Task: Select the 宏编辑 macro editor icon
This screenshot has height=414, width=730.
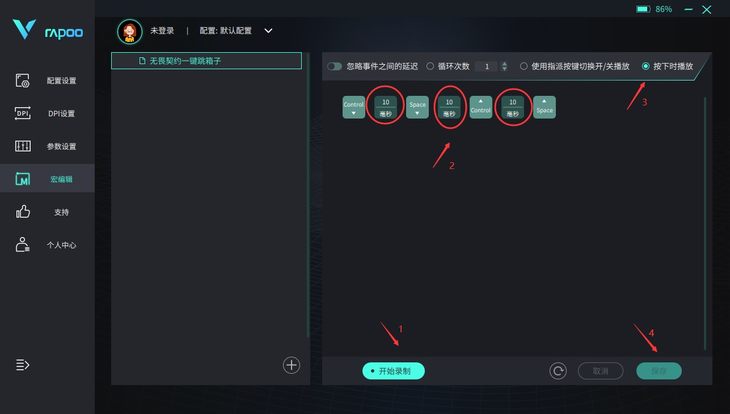Action: [x=23, y=179]
